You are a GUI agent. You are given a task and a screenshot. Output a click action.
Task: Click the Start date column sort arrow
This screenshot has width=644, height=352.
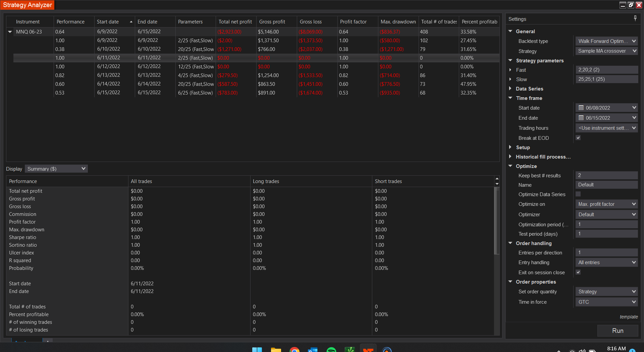pos(131,22)
